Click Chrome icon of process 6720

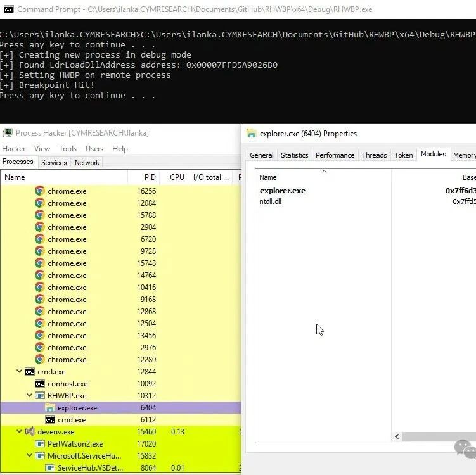(39, 239)
